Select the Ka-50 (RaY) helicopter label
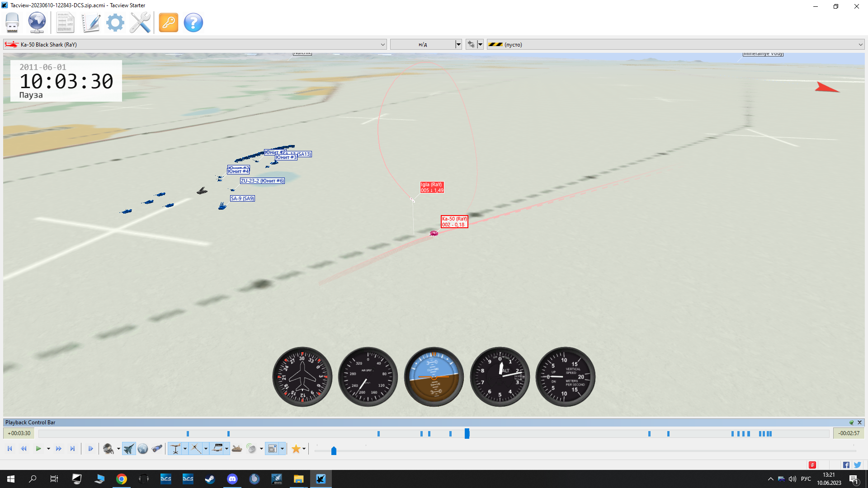Screen dimensions: 868x488 click(x=454, y=221)
